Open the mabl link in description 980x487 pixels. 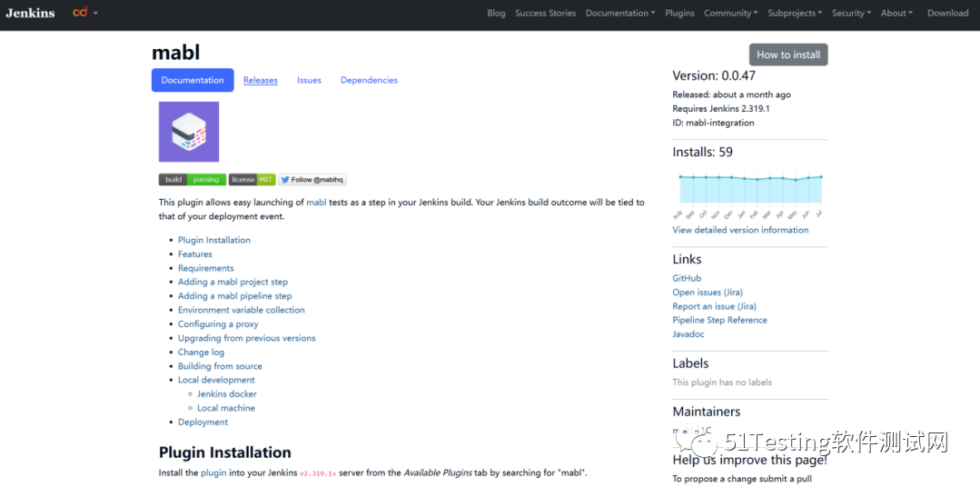[x=316, y=203]
